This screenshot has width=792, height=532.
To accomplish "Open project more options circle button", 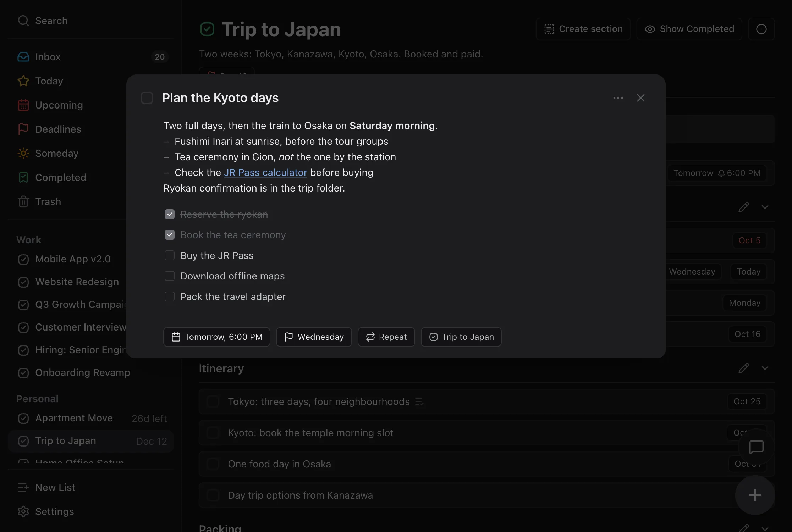I will 761,29.
